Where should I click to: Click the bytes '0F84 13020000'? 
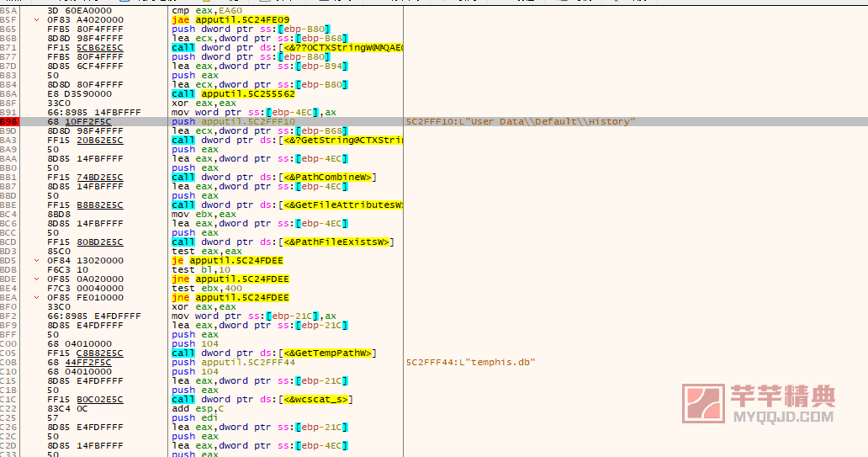tap(85, 260)
